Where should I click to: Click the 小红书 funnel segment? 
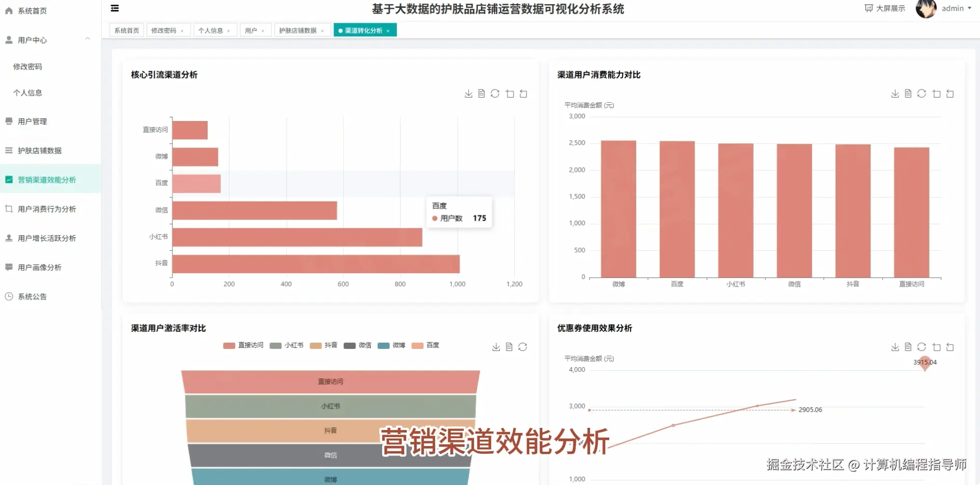330,406
